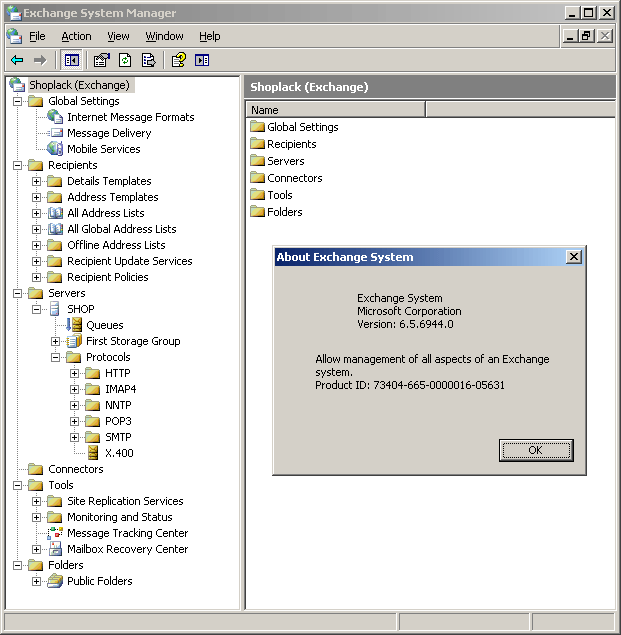Click the Tools folder icon in right pane
The image size is (621, 635).
tap(257, 195)
